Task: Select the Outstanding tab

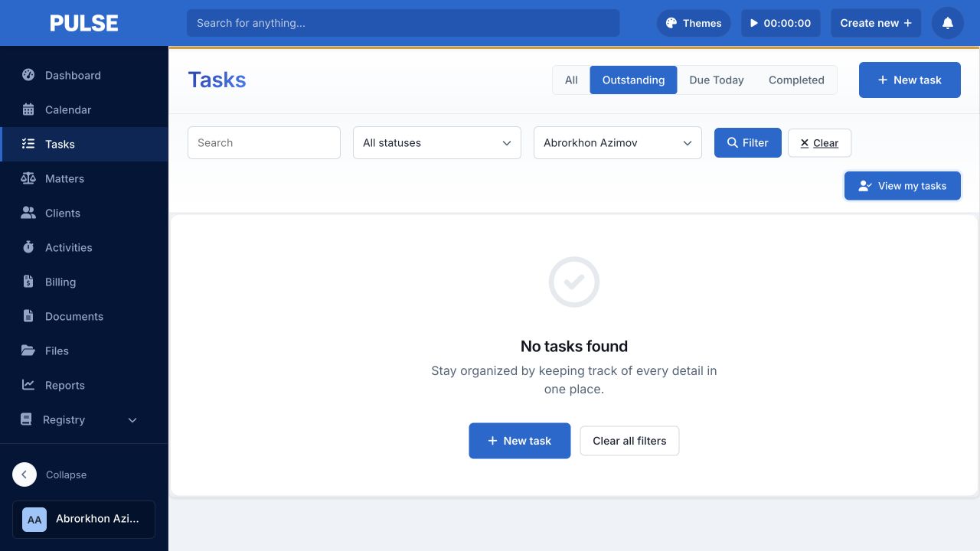Action: pyautogui.click(x=633, y=80)
